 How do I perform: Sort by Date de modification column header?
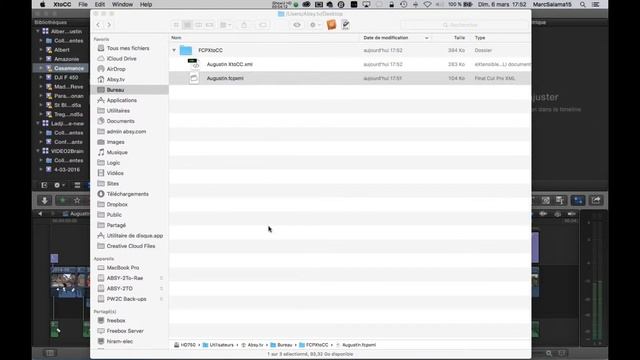pos(386,38)
